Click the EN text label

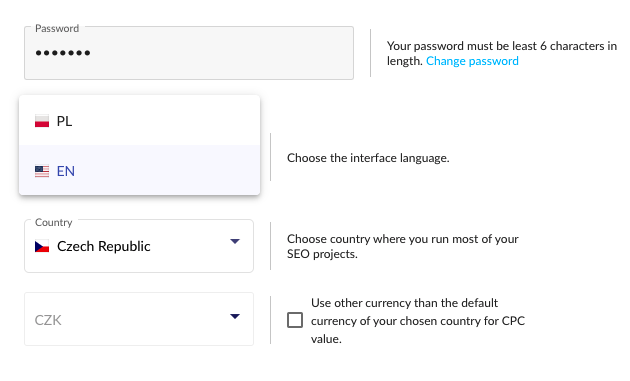coord(65,171)
